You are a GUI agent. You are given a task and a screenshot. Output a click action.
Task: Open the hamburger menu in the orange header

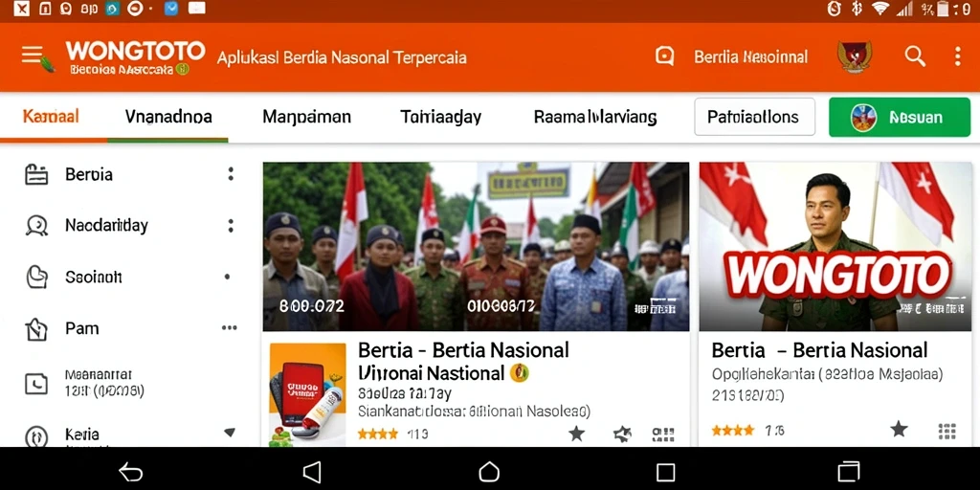click(33, 56)
